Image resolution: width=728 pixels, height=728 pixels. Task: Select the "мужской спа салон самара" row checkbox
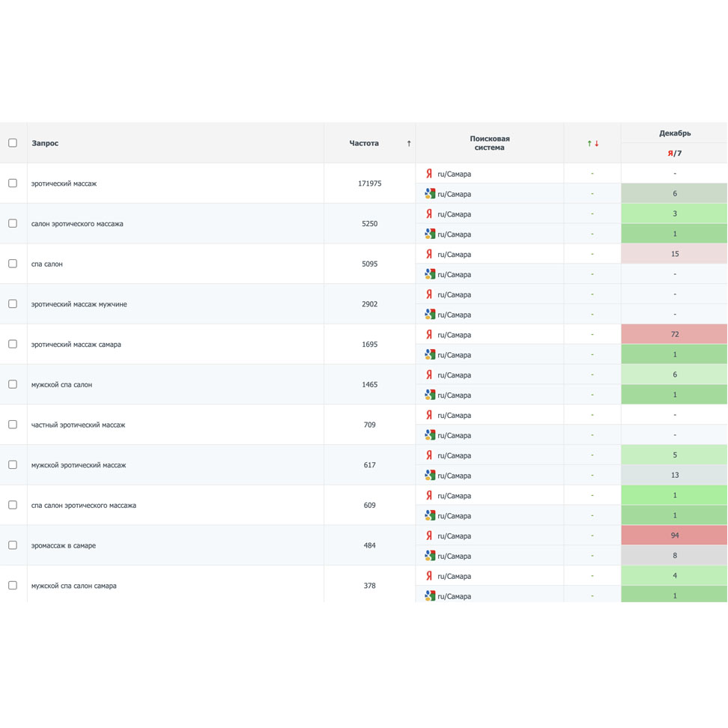tap(13, 586)
